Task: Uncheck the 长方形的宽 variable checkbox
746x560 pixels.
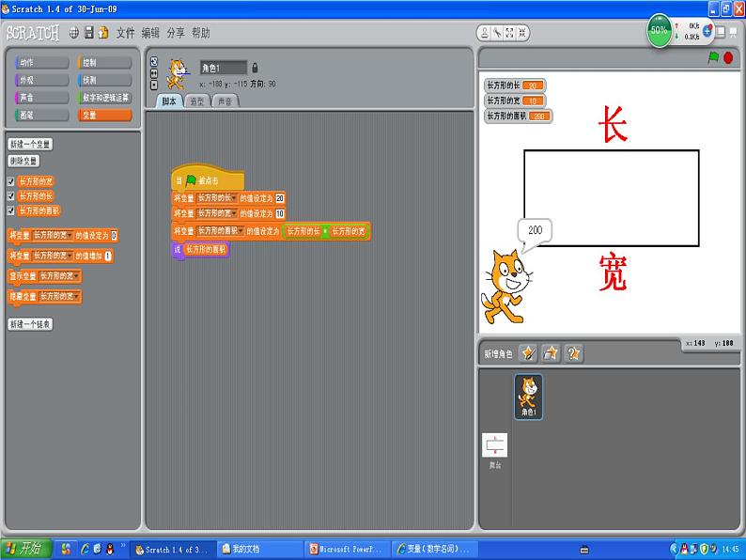Action: (x=11, y=181)
